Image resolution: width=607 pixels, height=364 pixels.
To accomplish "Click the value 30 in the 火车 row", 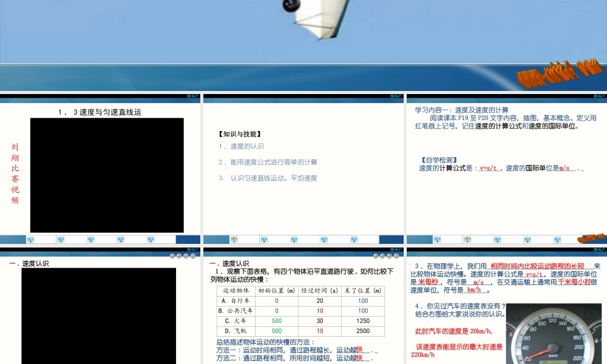I will 320,321.
